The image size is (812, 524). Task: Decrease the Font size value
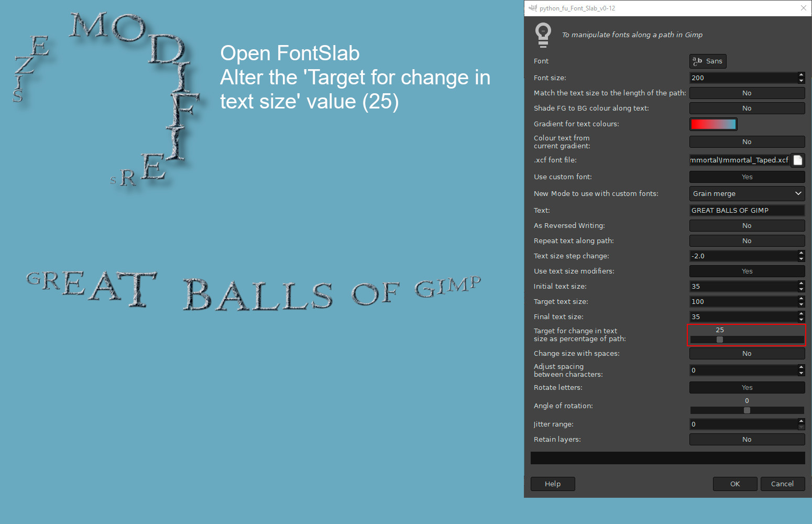click(x=801, y=81)
